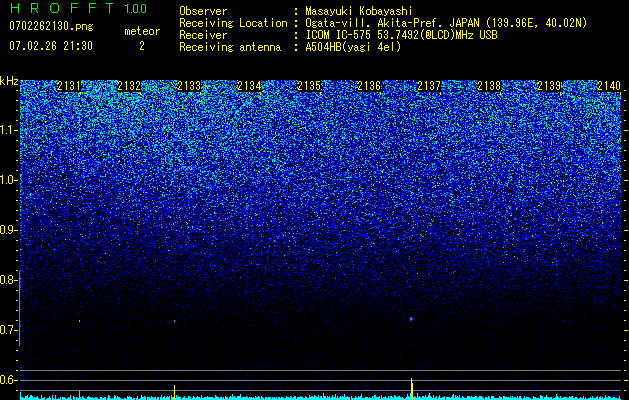The height and width of the screenshot is (400, 629).
Task: Click time marker 2131
Action: click(x=69, y=86)
